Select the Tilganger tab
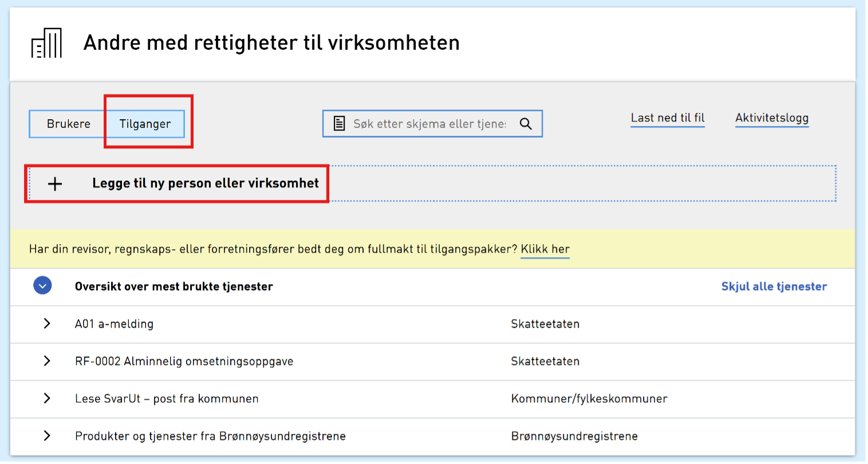 coord(145,124)
